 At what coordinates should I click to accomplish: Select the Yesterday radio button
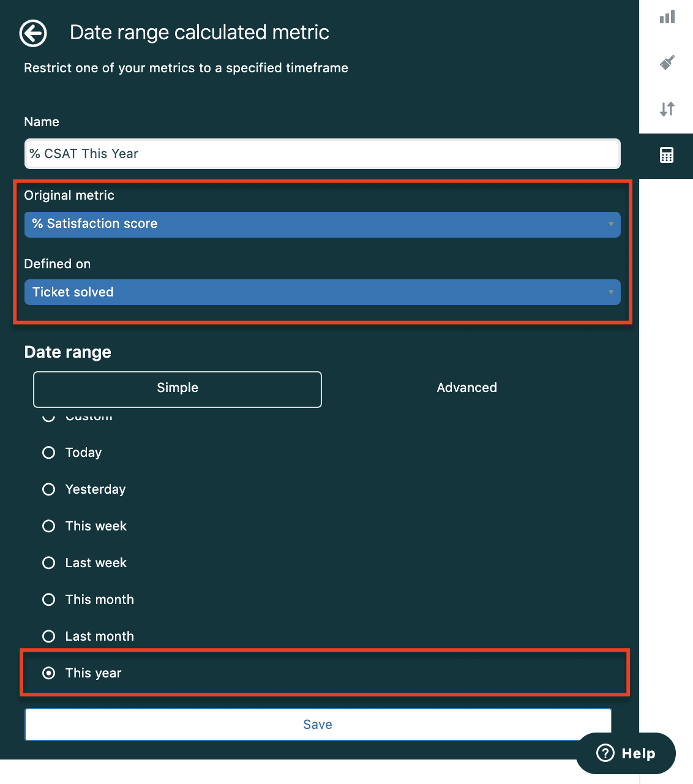coord(48,489)
